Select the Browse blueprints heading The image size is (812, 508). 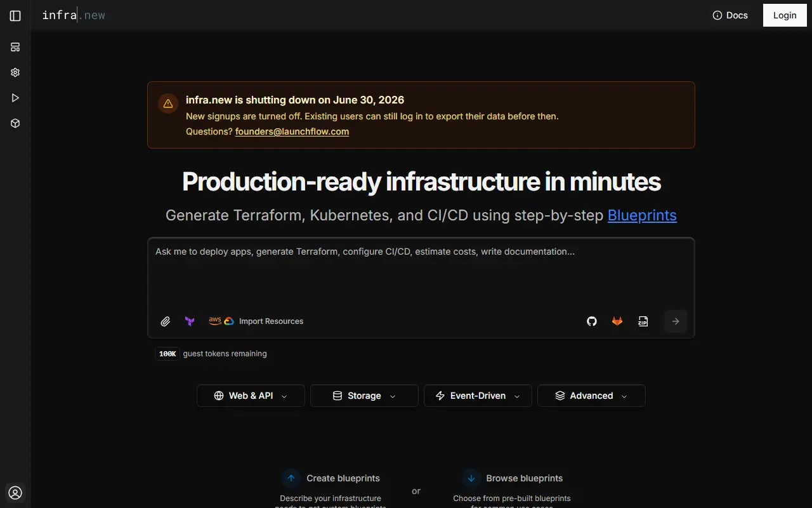(525, 478)
